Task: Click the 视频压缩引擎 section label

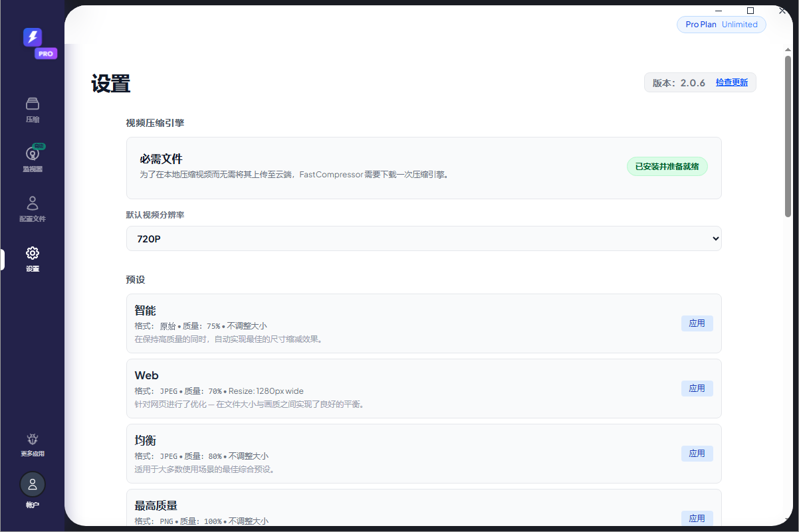Action: pos(155,123)
